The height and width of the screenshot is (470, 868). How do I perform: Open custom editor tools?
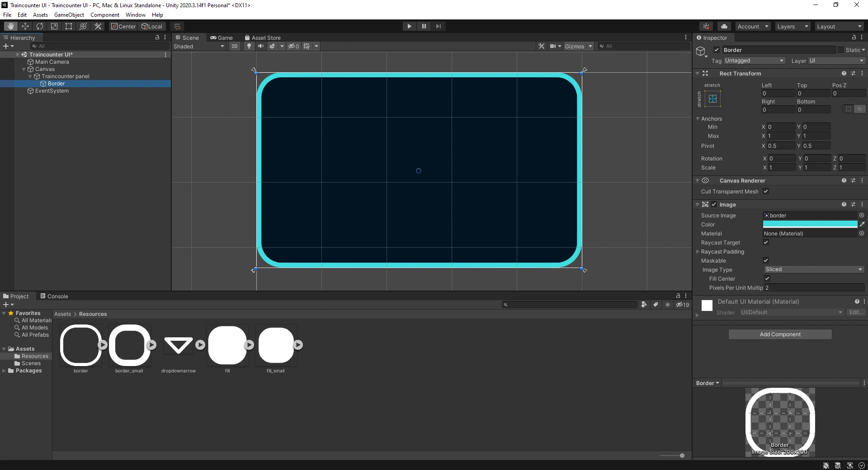98,26
